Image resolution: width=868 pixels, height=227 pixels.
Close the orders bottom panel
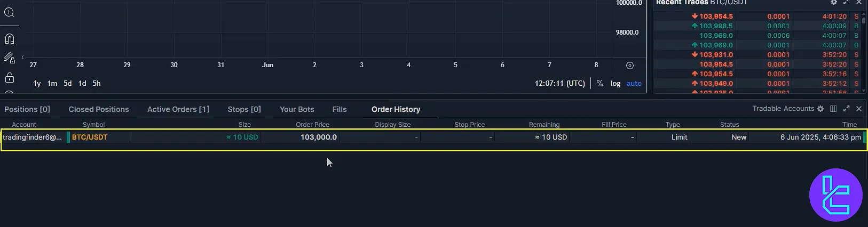pyautogui.click(x=859, y=109)
